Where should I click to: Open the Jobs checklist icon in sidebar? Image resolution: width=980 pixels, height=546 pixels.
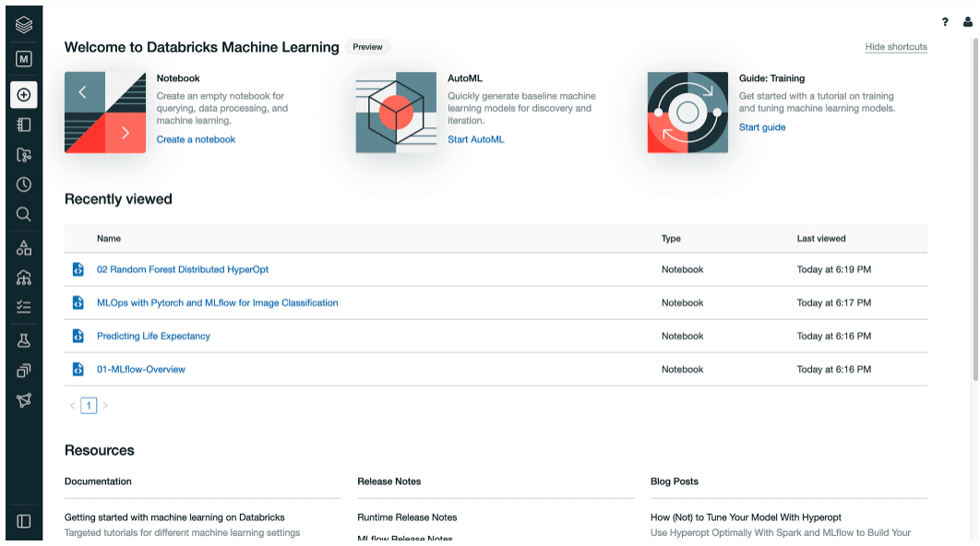[x=24, y=307]
